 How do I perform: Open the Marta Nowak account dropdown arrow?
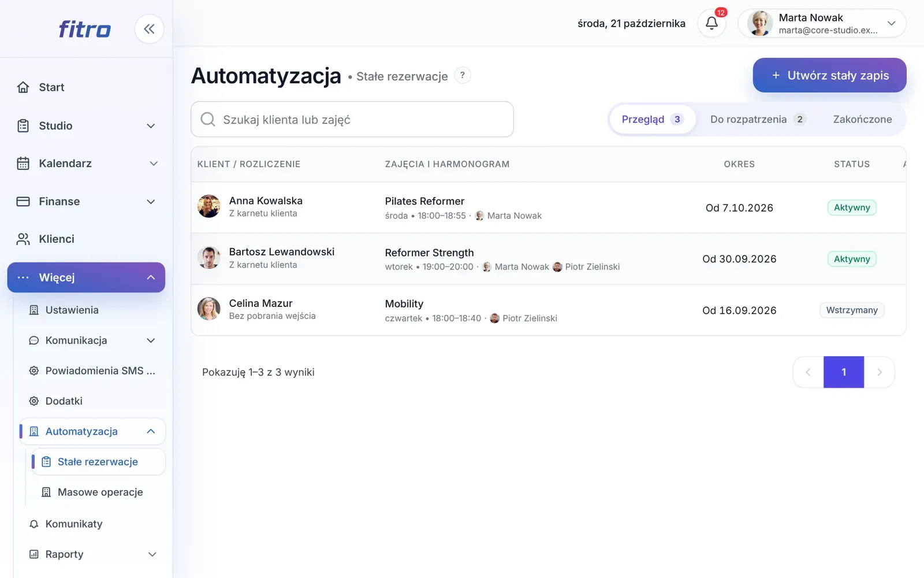coord(891,24)
